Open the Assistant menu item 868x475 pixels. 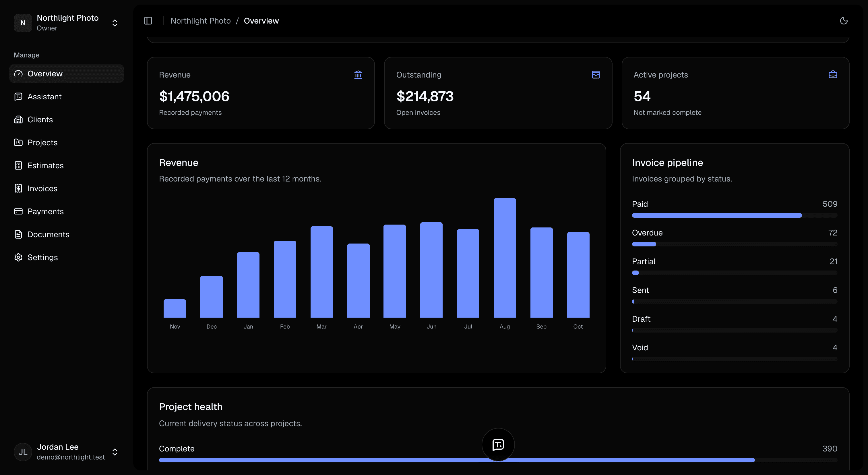[67, 96]
